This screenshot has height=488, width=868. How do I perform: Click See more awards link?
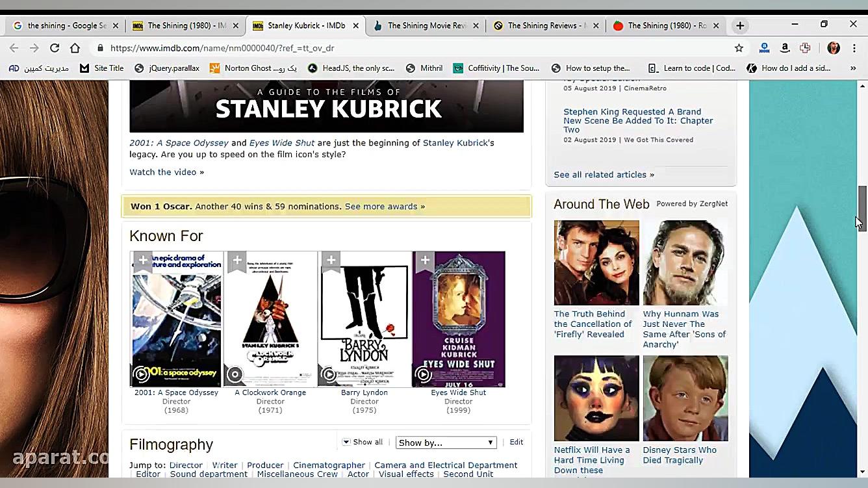point(385,207)
